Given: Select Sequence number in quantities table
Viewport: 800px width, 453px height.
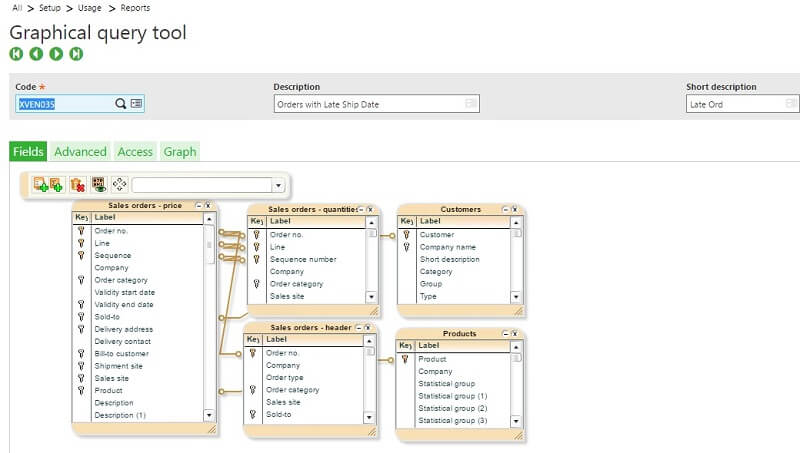Looking at the screenshot, I should (303, 260).
